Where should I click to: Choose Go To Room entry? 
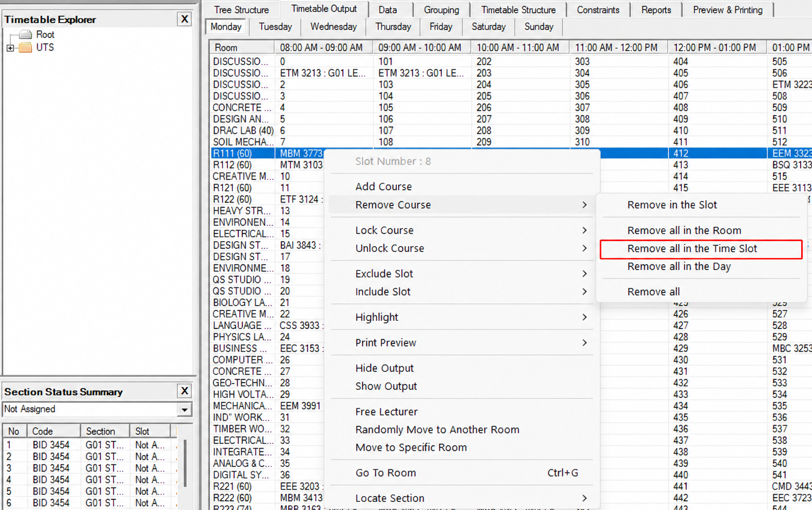[x=462, y=473]
